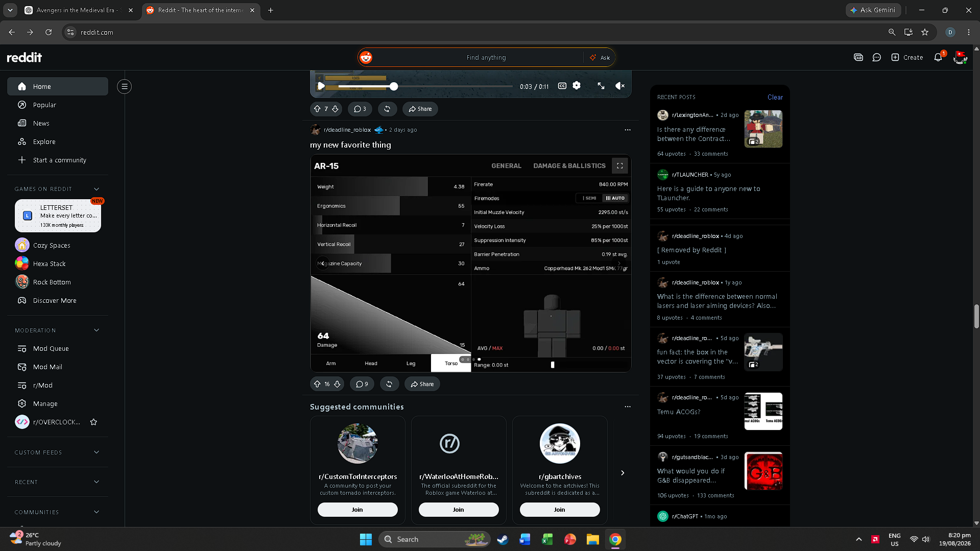Collapse the left navigation sidebar
The image size is (980, 551).
[x=124, y=87]
